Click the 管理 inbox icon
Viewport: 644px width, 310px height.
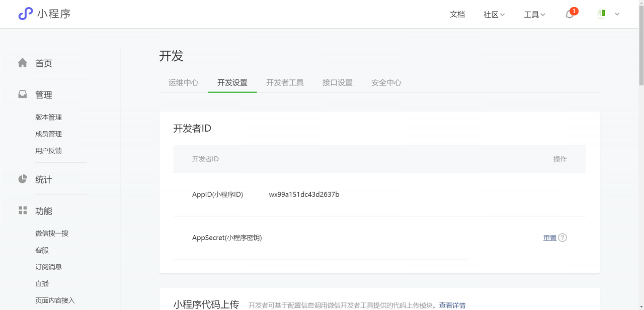pyautogui.click(x=23, y=94)
